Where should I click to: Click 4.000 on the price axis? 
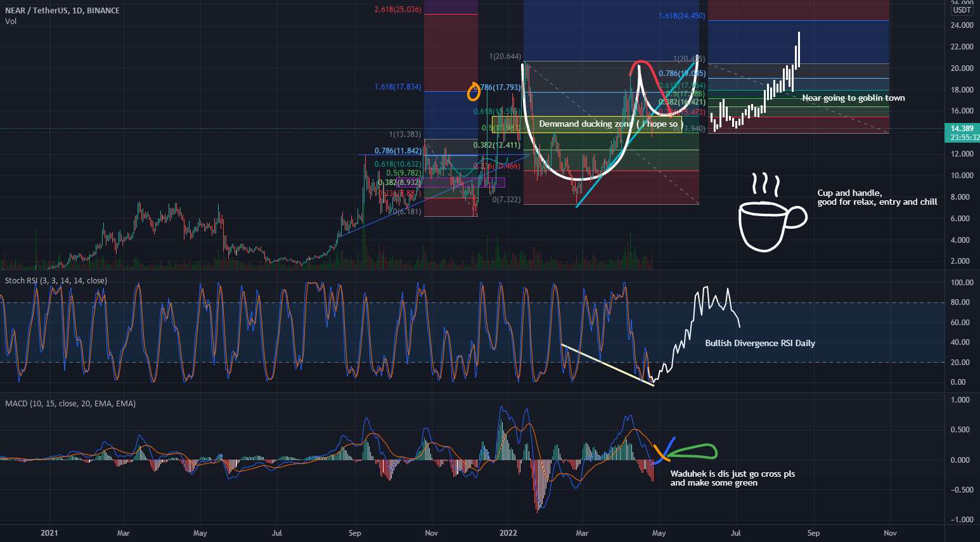960,240
